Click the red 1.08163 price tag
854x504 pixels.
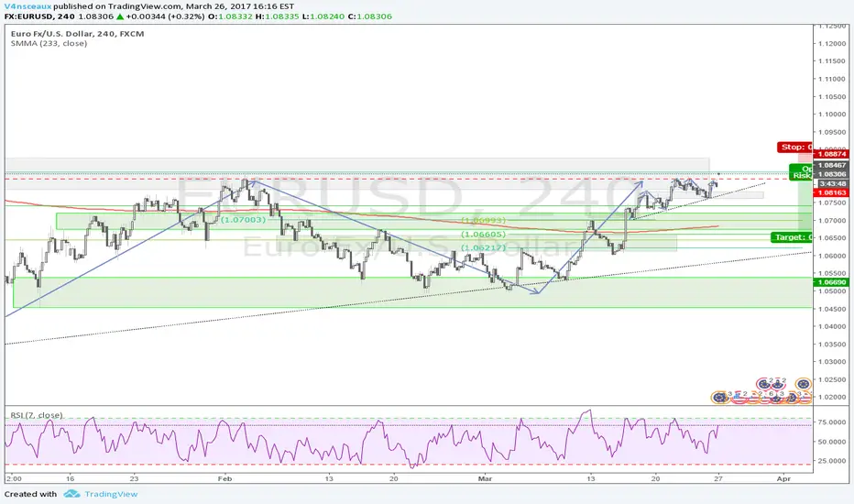tap(831, 192)
